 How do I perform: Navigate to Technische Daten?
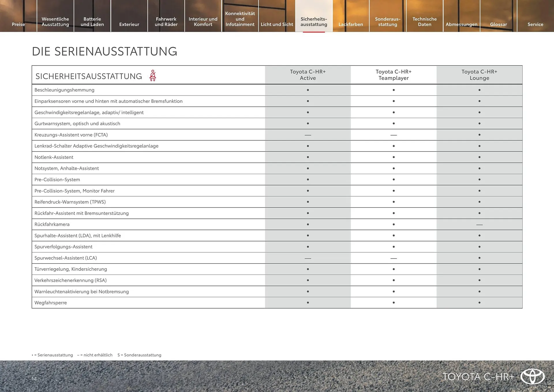point(424,22)
